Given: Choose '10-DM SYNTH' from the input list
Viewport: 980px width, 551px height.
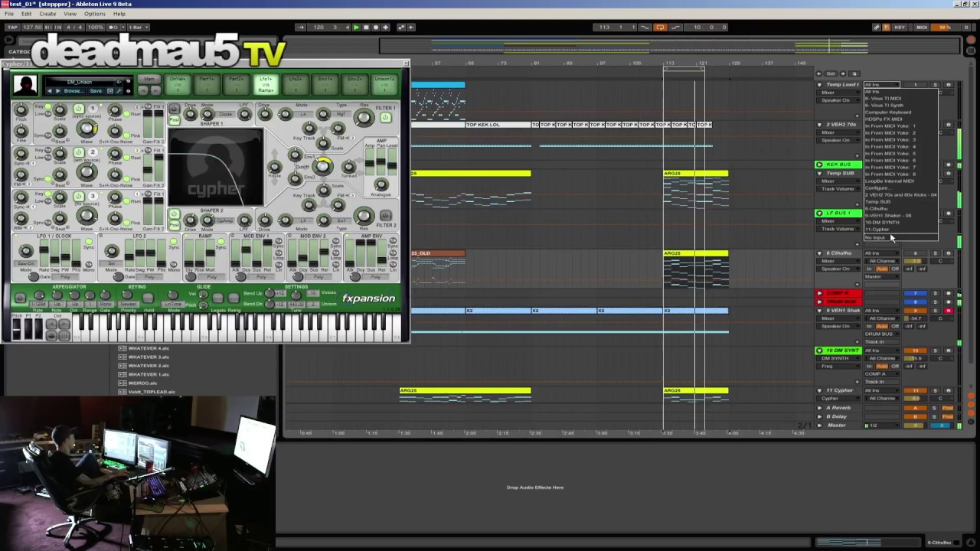Looking at the screenshot, I should (x=900, y=223).
